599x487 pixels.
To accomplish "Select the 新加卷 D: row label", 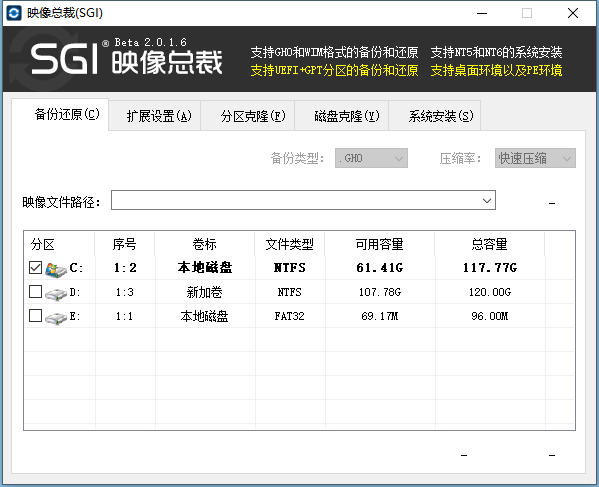I will point(204,293).
